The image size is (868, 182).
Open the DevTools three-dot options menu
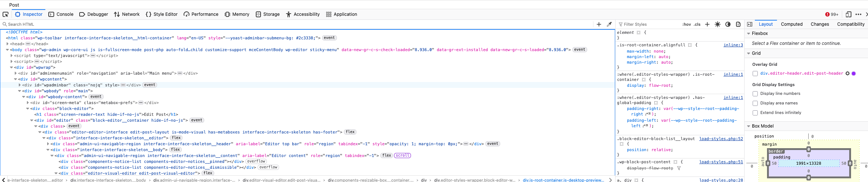[858, 14]
